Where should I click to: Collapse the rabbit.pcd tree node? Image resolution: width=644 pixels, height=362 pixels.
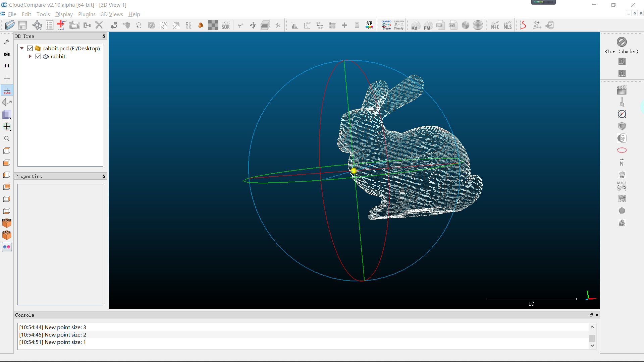pos(22,48)
